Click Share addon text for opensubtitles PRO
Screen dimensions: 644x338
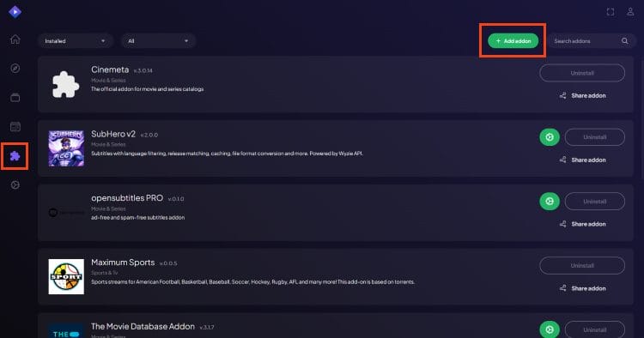pyautogui.click(x=588, y=224)
